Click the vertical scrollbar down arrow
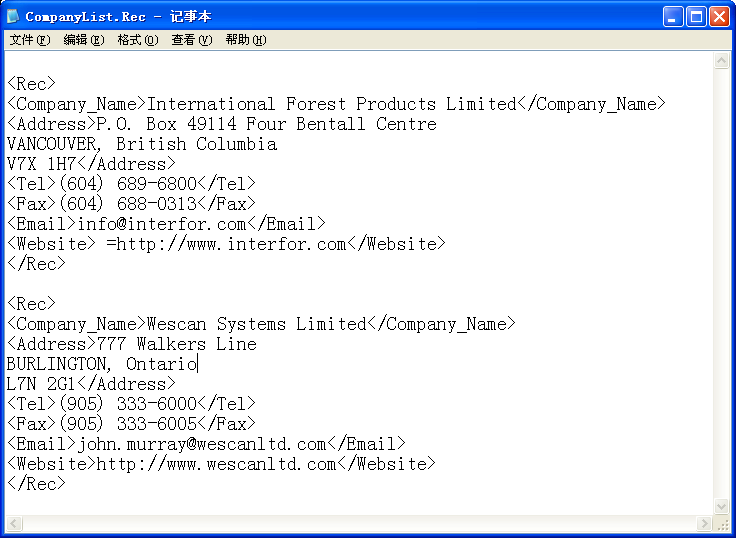The width and height of the screenshot is (736, 538). pyautogui.click(x=722, y=507)
